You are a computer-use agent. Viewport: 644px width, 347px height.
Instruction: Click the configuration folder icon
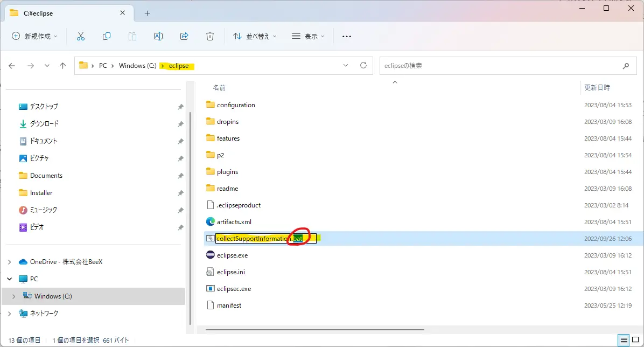[211, 105]
